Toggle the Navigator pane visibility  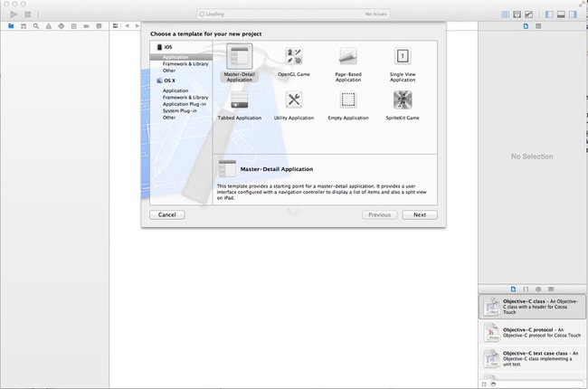point(549,14)
